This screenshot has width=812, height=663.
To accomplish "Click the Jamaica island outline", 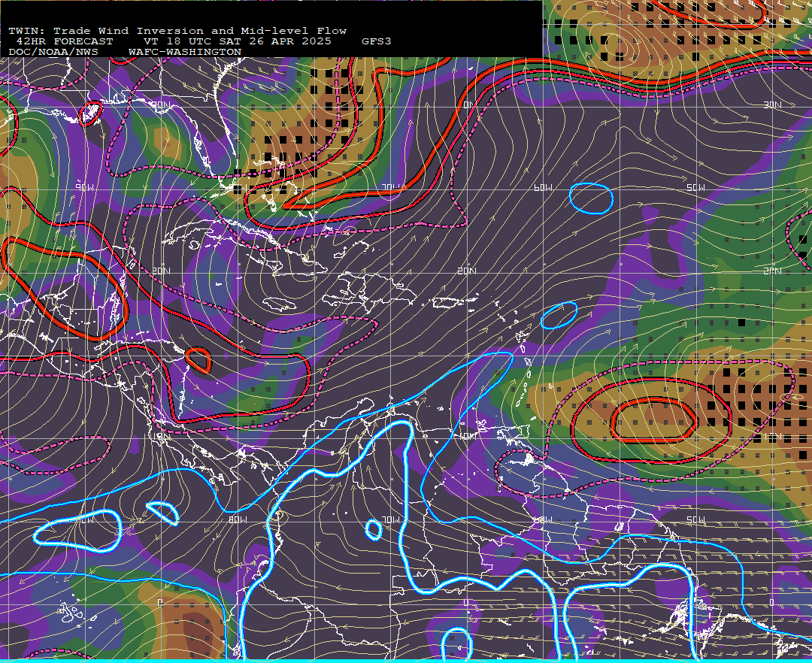I will tap(279, 304).
